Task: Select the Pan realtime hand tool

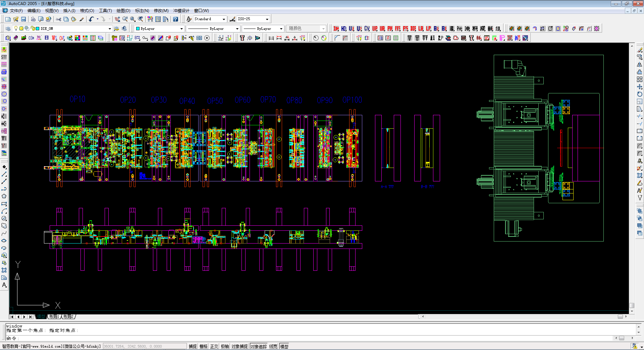Action: click(x=117, y=19)
